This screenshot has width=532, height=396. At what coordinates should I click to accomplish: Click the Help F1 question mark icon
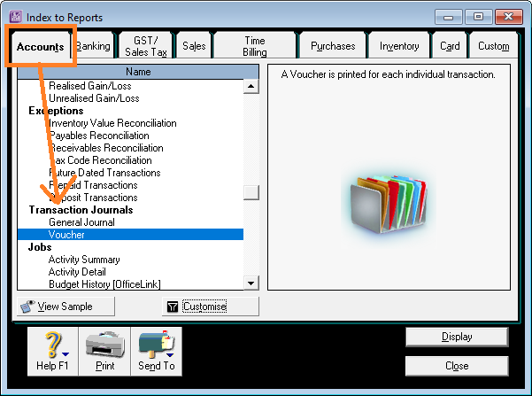(x=52, y=345)
